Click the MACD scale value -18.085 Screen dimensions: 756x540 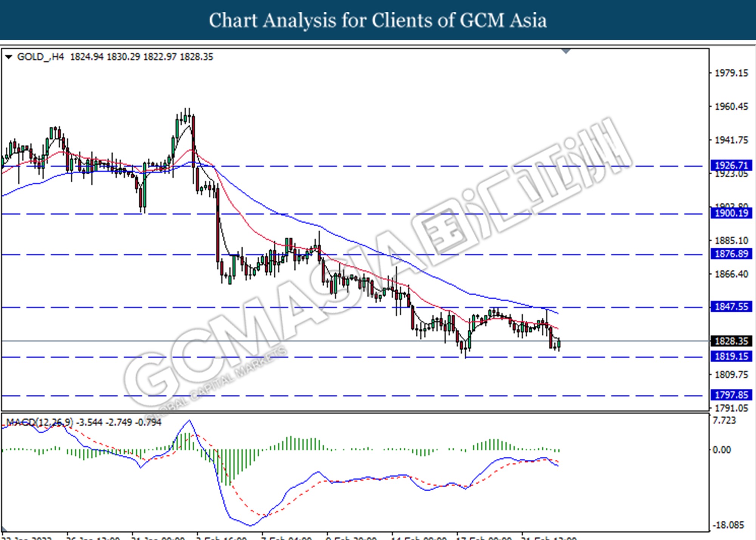tap(728, 525)
